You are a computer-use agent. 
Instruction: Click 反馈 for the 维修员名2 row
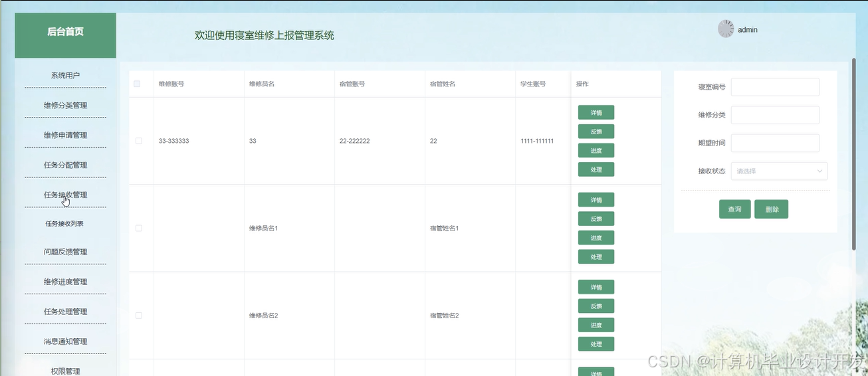point(596,306)
